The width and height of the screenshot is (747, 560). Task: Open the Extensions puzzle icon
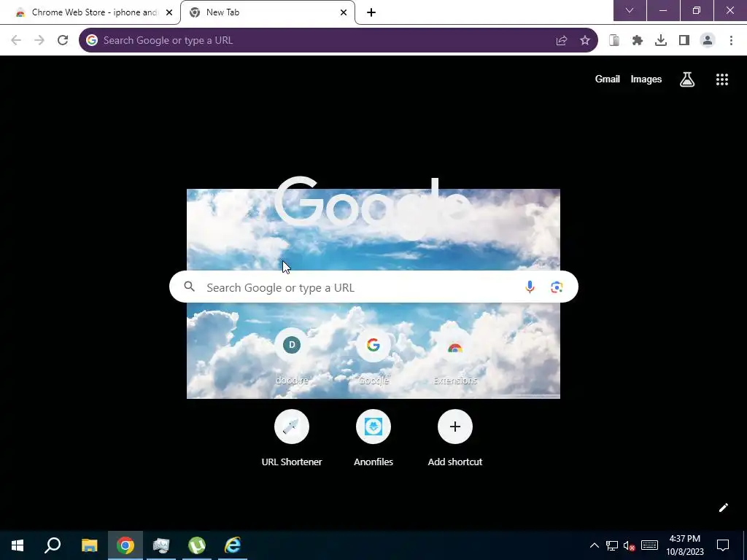pos(638,41)
